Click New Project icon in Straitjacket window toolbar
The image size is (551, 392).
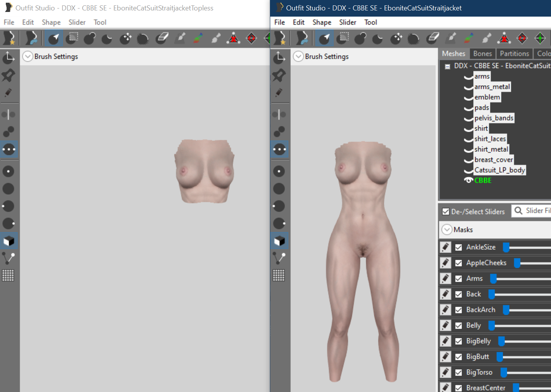(x=280, y=38)
